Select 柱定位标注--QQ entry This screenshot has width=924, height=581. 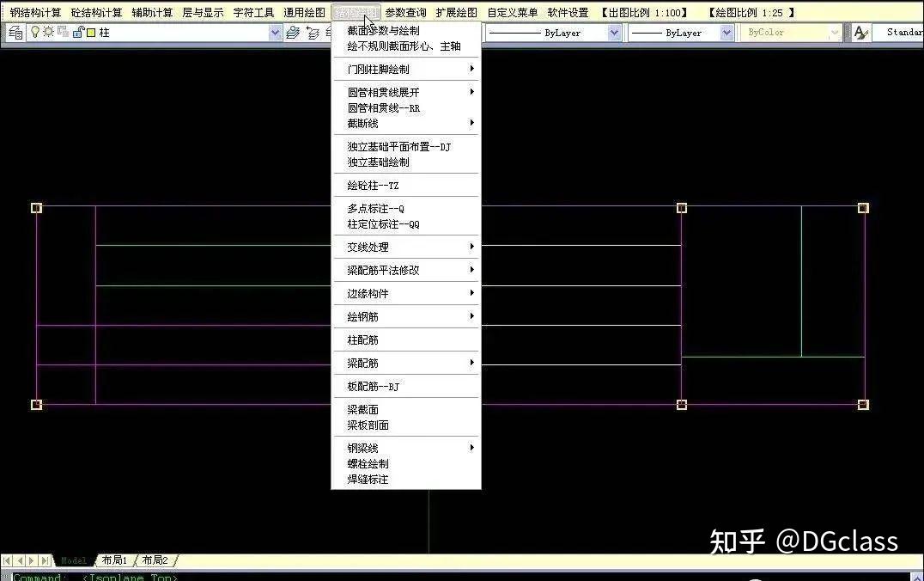click(406, 224)
